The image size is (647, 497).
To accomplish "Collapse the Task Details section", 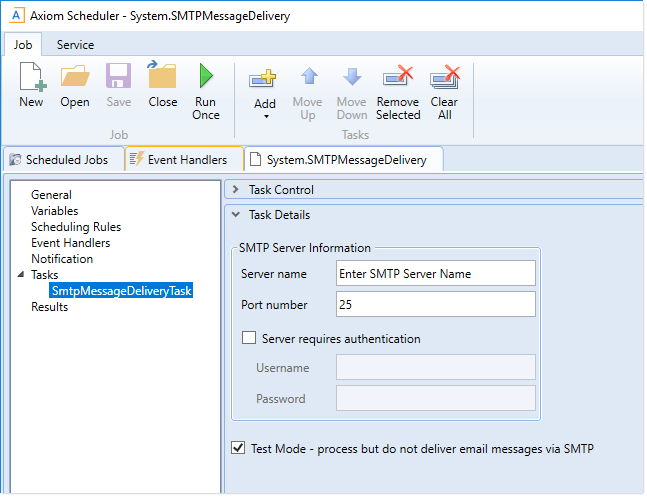I will (236, 215).
